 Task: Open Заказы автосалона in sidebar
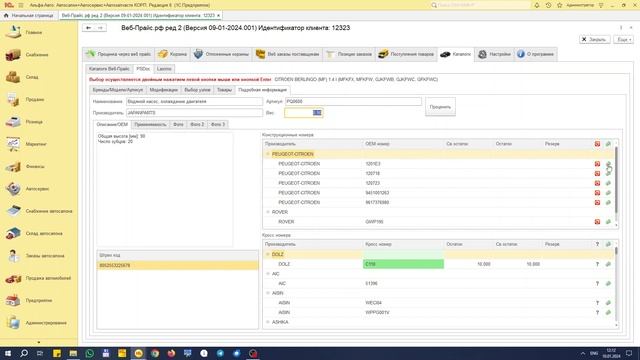(44, 256)
